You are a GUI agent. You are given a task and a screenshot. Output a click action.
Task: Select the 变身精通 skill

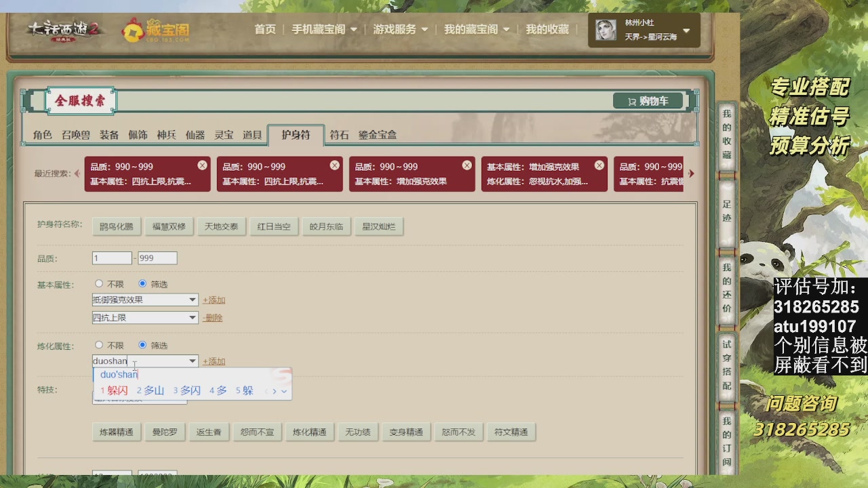(x=406, y=432)
